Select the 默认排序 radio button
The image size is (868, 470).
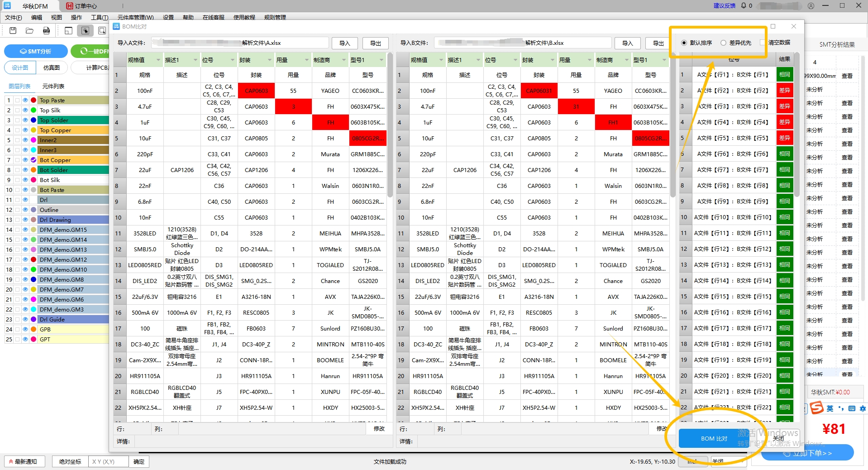pos(684,43)
